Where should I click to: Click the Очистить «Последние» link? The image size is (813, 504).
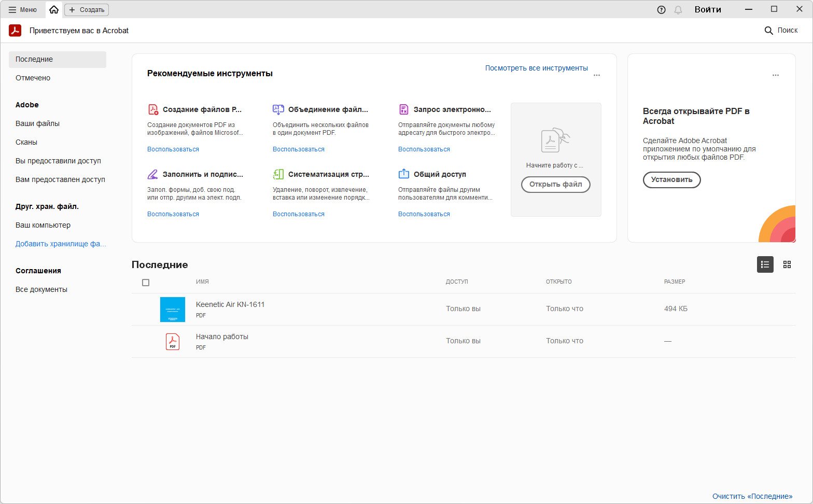[752, 496]
